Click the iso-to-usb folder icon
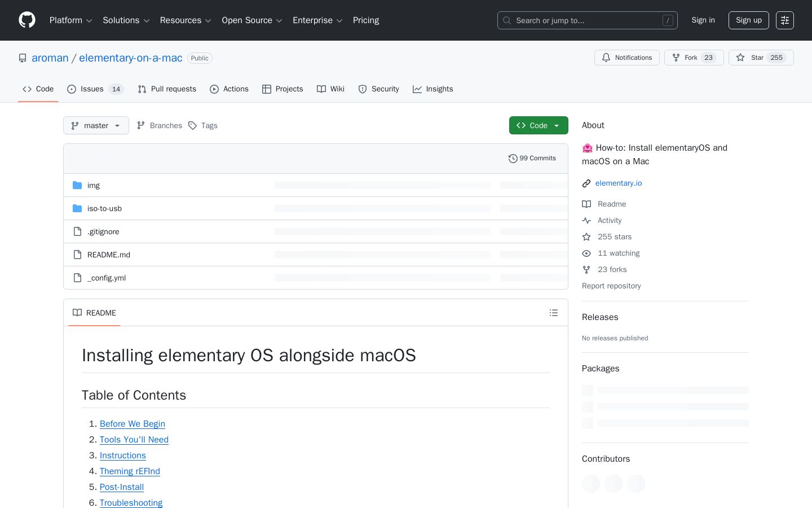Screen dimensions: 812x508 coord(77,208)
